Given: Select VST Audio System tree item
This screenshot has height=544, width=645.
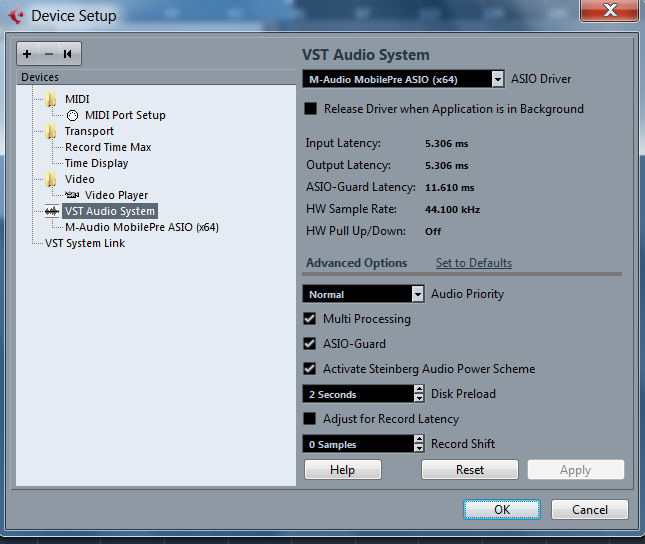Looking at the screenshot, I should (x=110, y=211).
